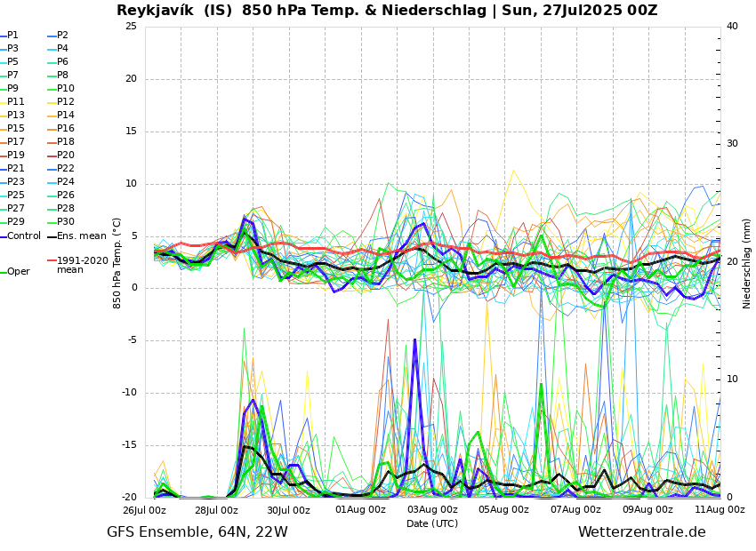Select the Niederschlag (mm) axis label
This screenshot has width=756, height=551.
click(747, 263)
